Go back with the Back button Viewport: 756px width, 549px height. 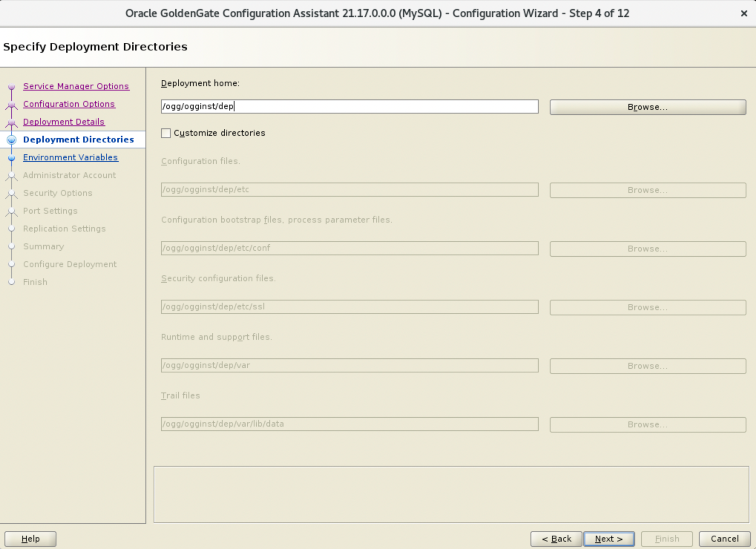click(x=556, y=539)
